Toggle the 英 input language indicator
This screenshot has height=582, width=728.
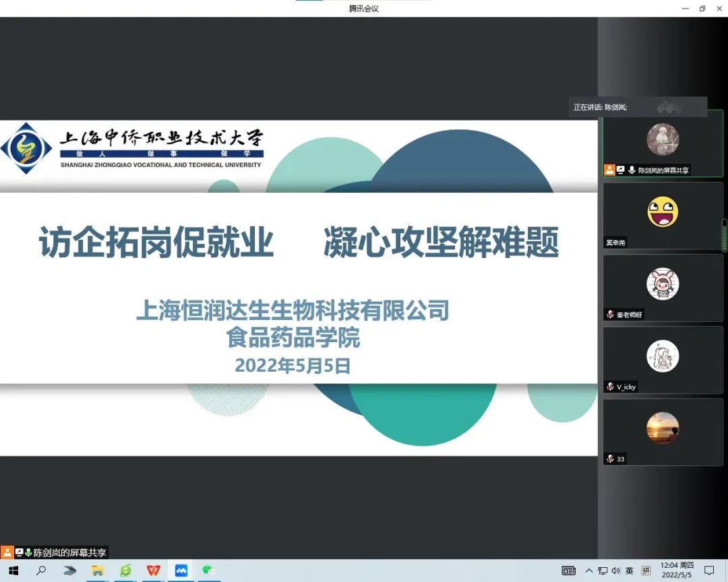pyautogui.click(x=630, y=571)
